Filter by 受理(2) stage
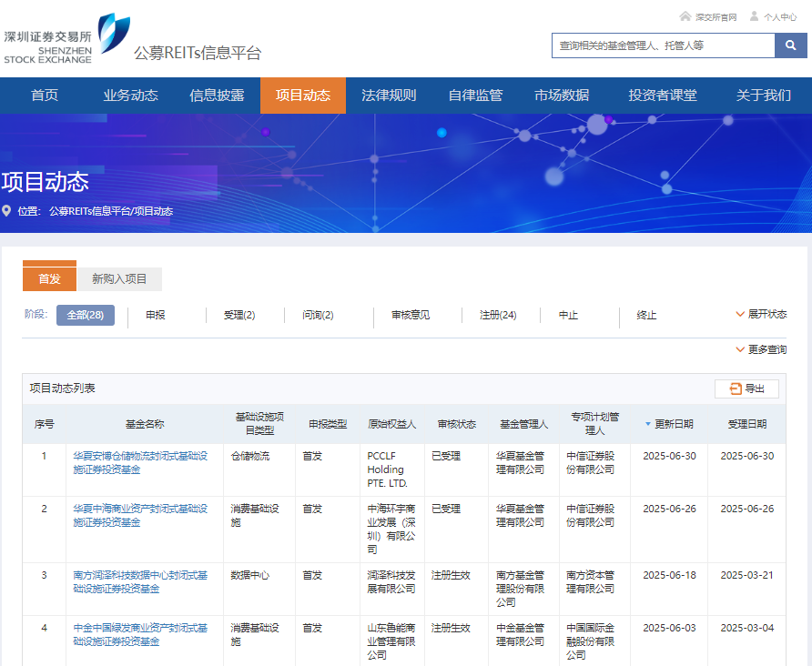Screen dimensions: 812x666 (x=239, y=315)
